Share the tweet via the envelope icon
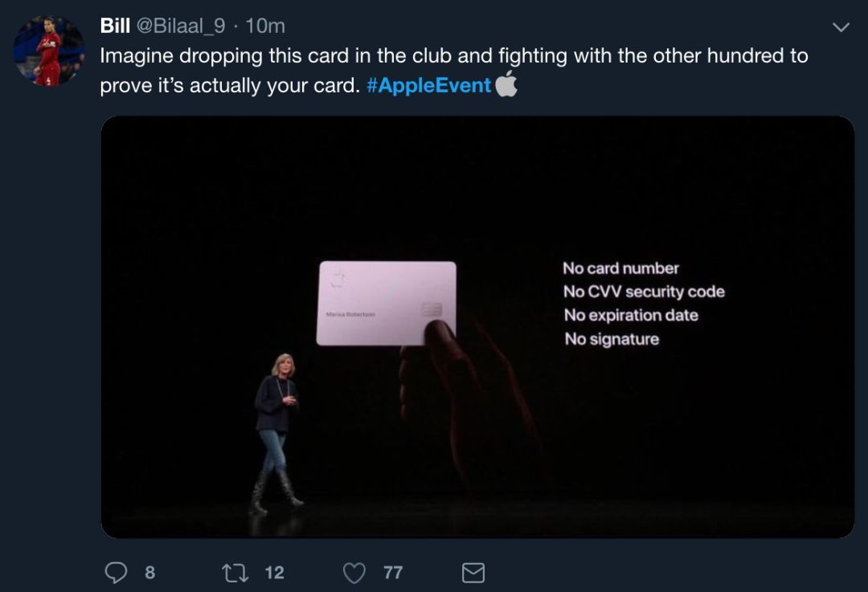 click(x=473, y=573)
